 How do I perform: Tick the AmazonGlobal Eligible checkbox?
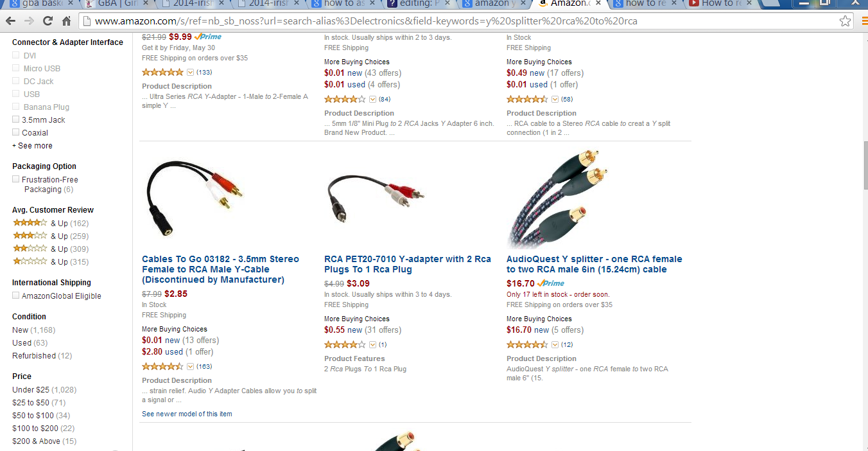click(16, 296)
